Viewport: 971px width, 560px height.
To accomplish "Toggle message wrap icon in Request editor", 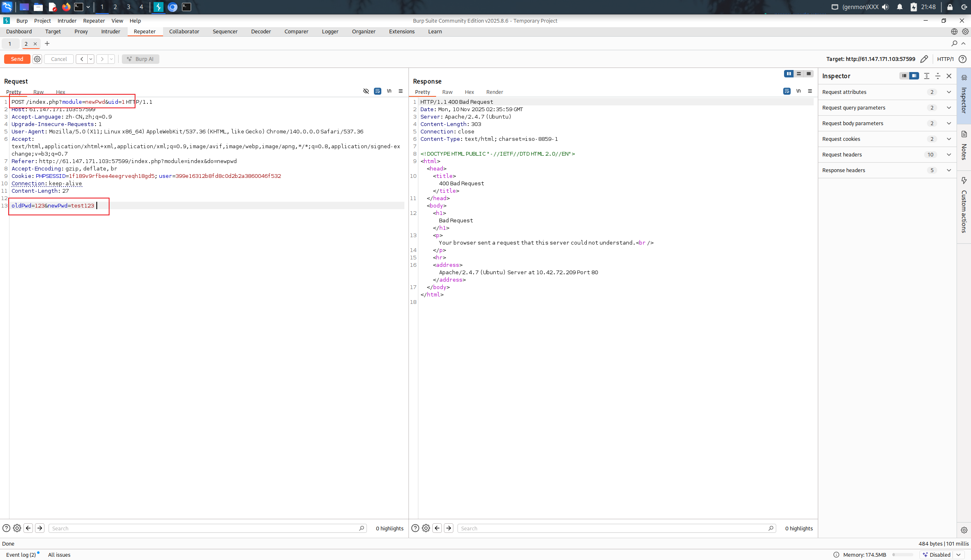I will point(377,91).
